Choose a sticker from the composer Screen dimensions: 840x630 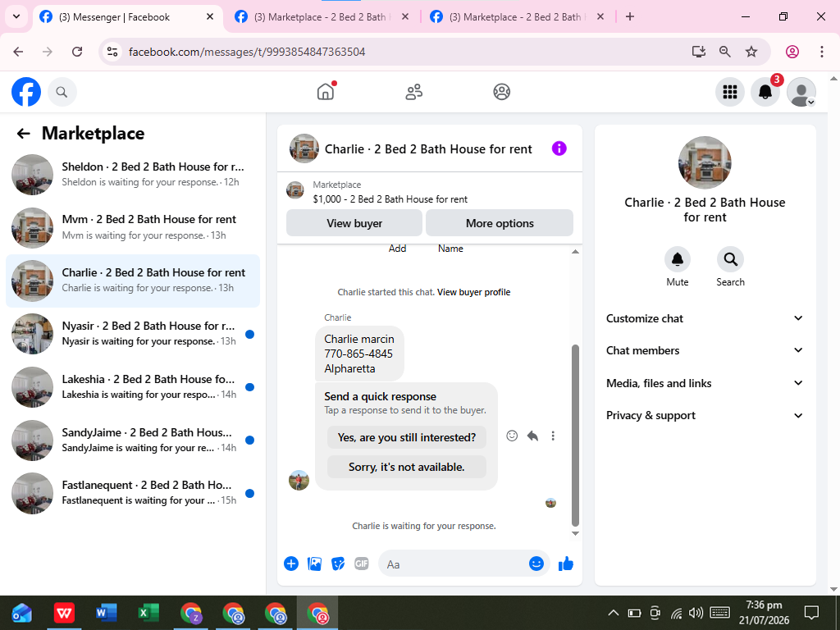coord(338,564)
